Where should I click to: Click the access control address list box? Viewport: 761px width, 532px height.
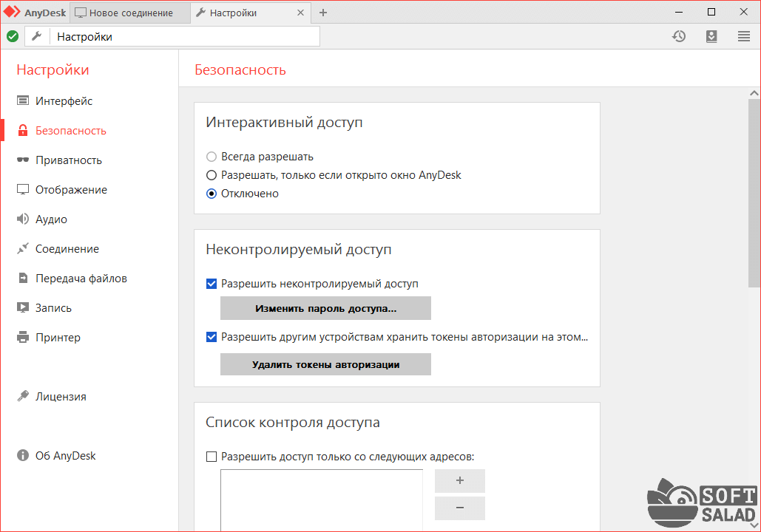(322, 499)
